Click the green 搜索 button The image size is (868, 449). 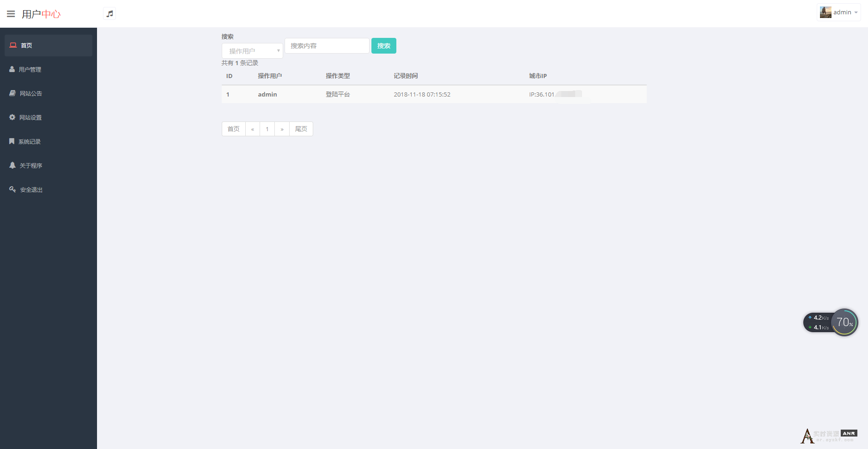point(384,46)
